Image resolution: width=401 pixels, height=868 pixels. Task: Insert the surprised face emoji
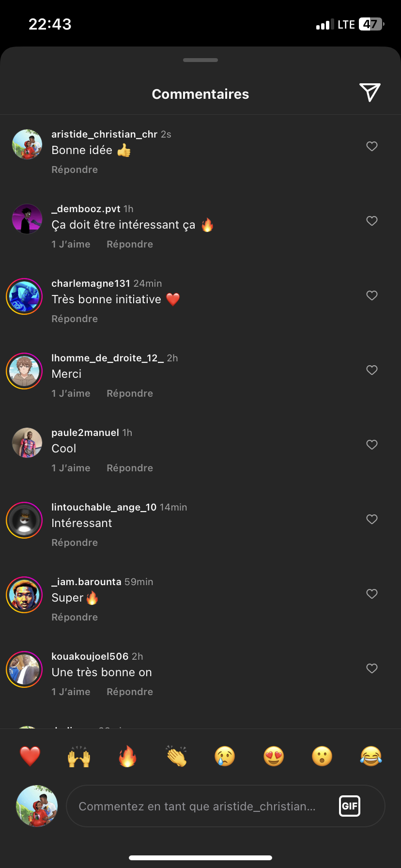tap(322, 756)
